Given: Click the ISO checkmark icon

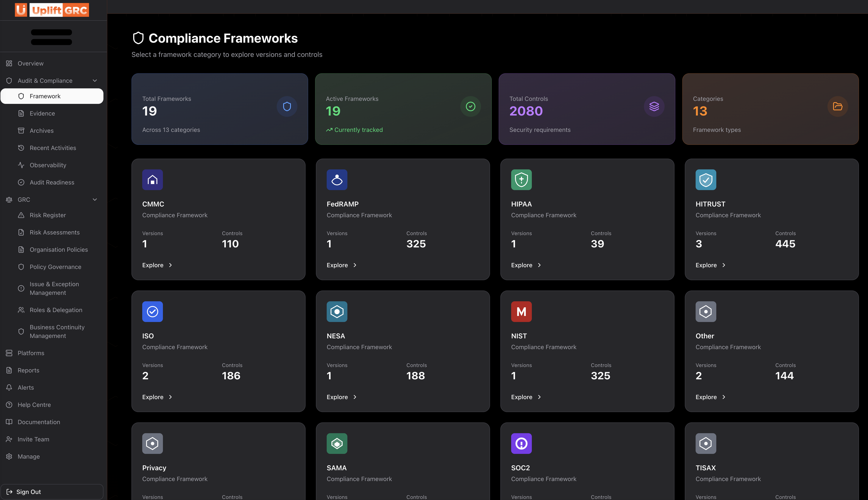Looking at the screenshot, I should click(152, 311).
